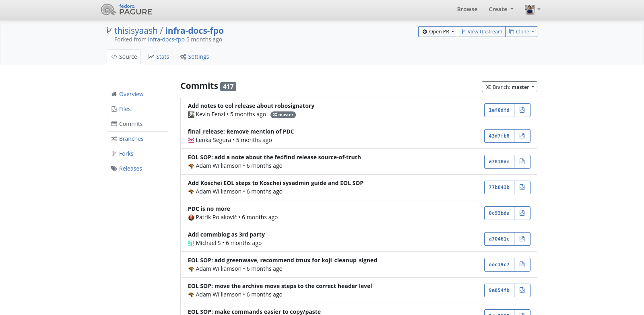Open commit hash 9a854fb
This screenshot has width=644, height=315.
499,290
